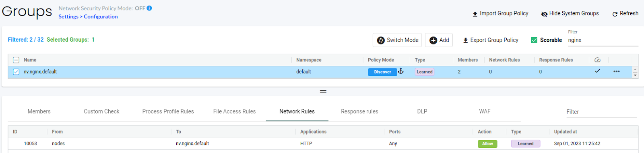Open the Response rules tab
The width and height of the screenshot is (644, 153).
(359, 111)
